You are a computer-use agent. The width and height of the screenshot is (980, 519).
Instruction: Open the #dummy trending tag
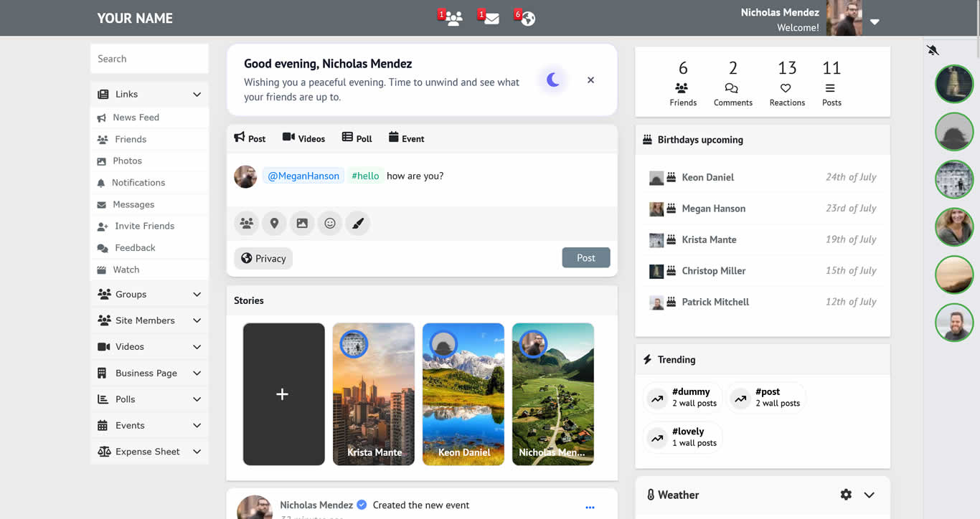682,398
